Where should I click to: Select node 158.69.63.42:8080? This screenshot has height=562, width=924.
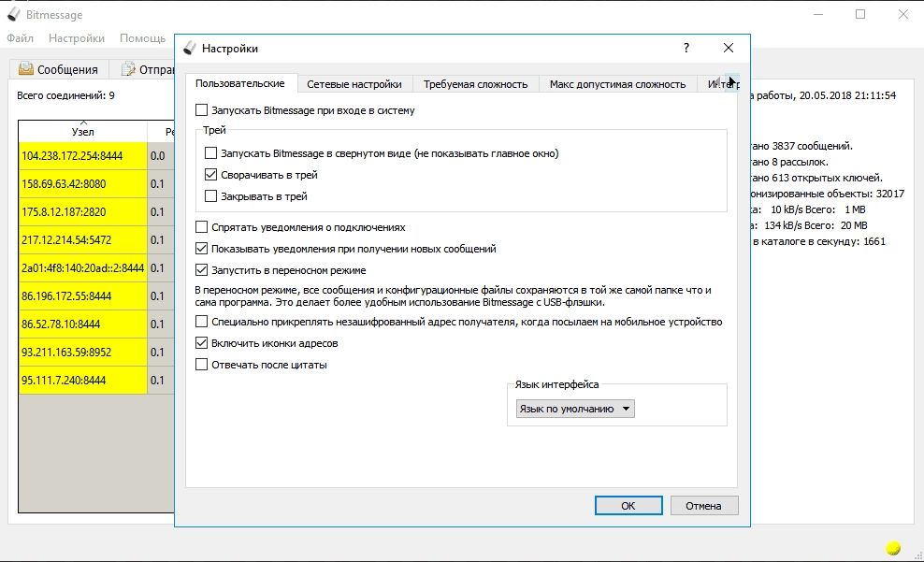click(x=83, y=184)
